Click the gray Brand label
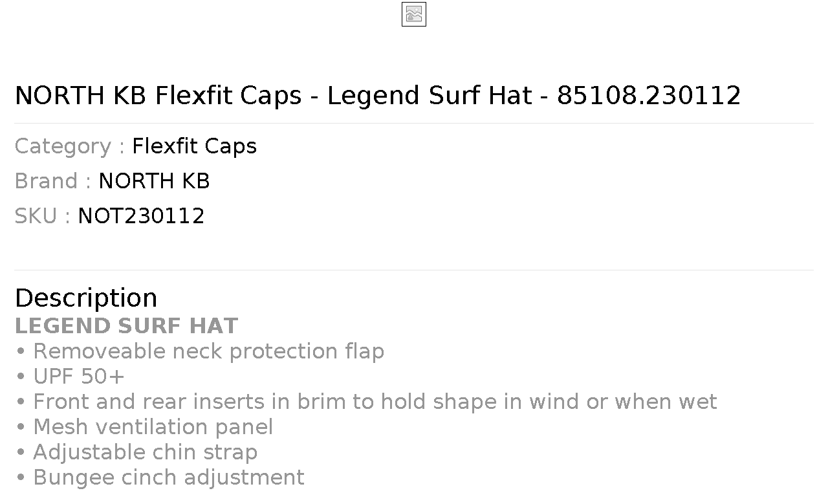The width and height of the screenshot is (828, 504). (x=53, y=181)
